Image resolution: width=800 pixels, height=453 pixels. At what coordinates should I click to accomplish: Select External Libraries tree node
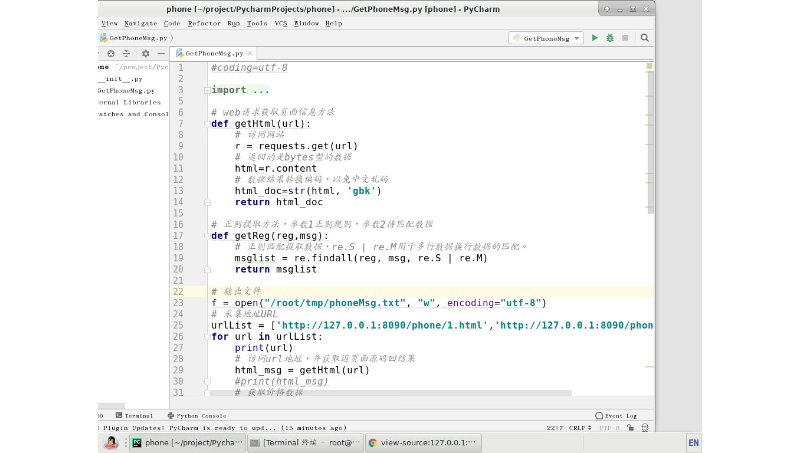[x=129, y=103]
